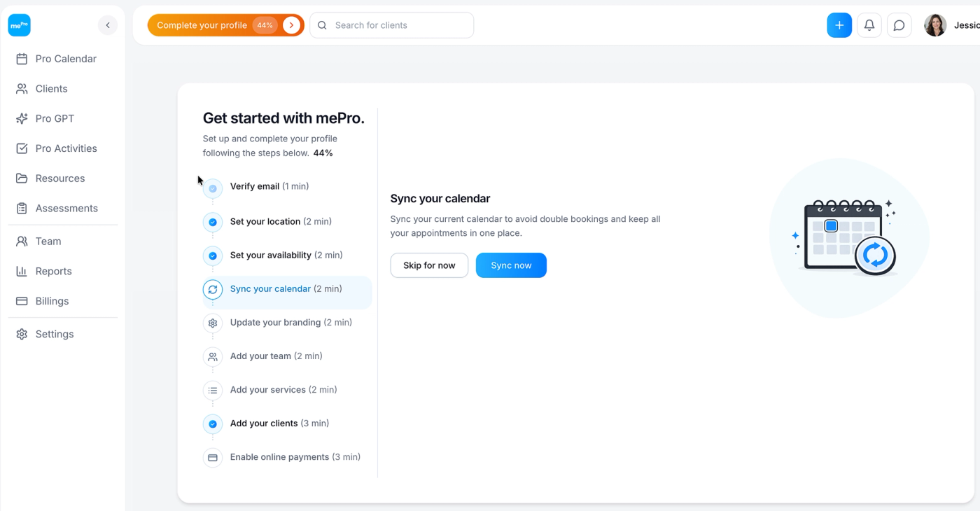Open the Pro Calendar calendar icon
This screenshot has height=511, width=980.
click(x=22, y=59)
